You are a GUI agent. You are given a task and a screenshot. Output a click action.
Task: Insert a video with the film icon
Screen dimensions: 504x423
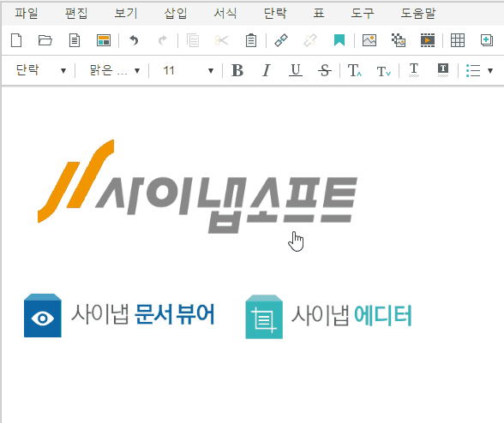click(428, 40)
